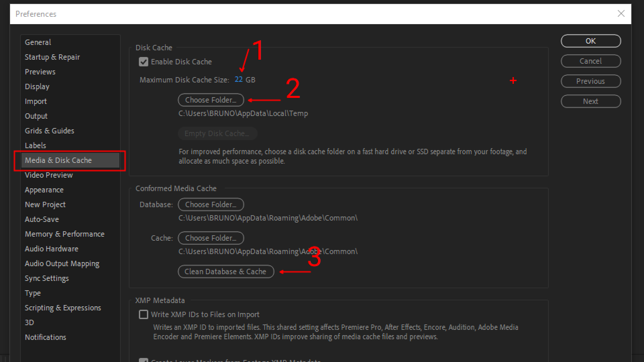Click the OK confirmation button

590,41
